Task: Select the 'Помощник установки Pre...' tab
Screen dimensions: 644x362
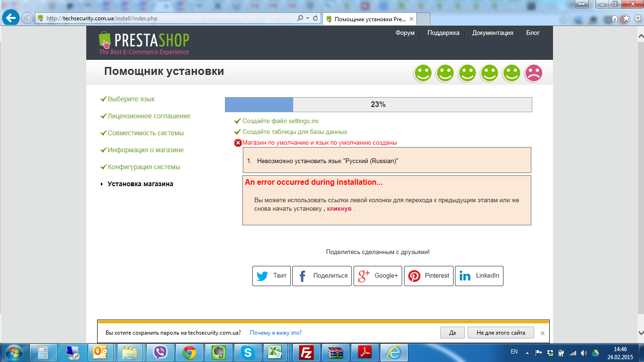Action: tap(369, 19)
